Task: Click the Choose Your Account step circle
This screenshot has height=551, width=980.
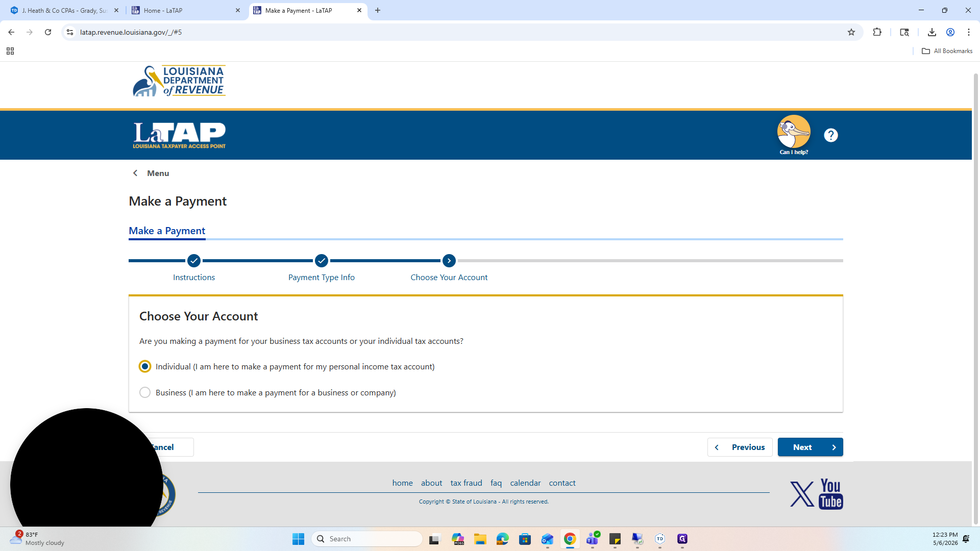Action: (449, 261)
